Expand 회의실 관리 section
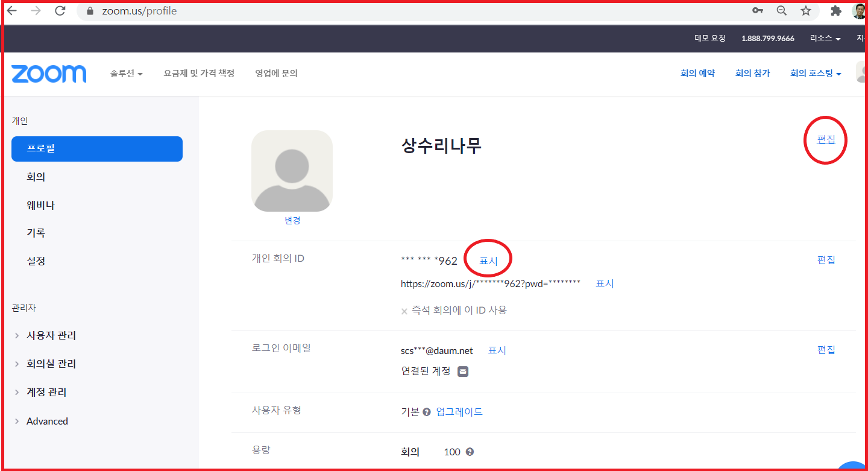This screenshot has width=868, height=471. (45, 364)
